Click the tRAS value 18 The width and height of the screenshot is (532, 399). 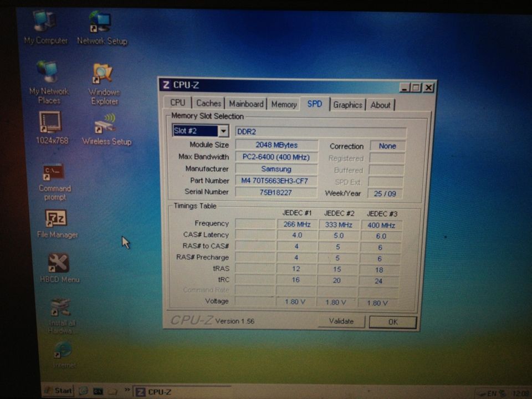tap(379, 270)
